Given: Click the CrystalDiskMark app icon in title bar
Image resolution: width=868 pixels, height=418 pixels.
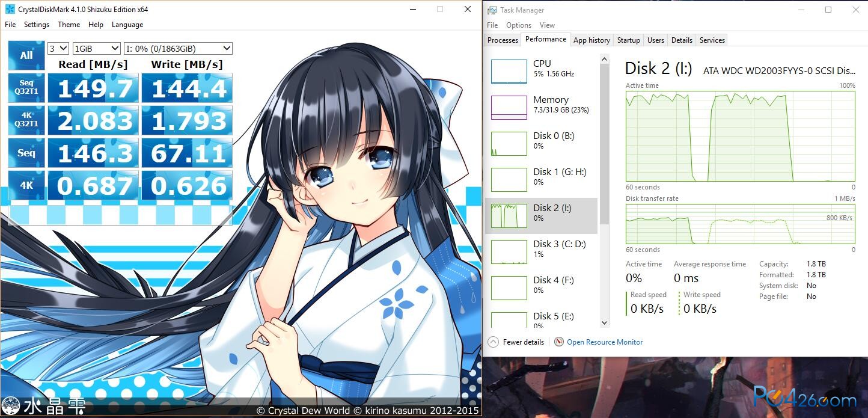Looking at the screenshot, I should coord(10,10).
